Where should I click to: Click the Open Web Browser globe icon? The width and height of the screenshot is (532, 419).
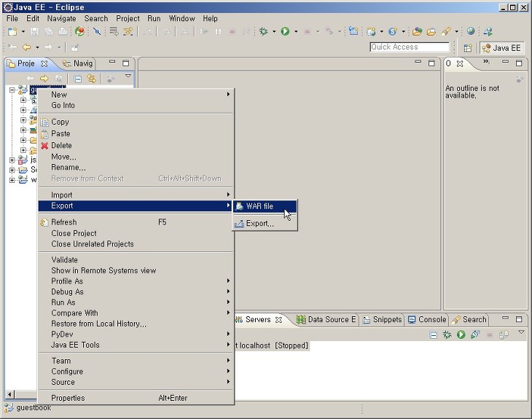(471, 31)
